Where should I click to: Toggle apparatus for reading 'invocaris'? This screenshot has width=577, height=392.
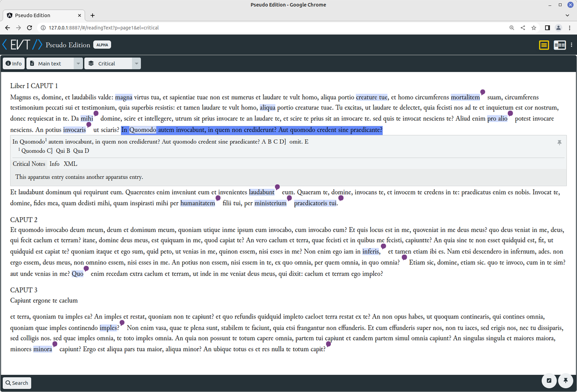(x=75, y=130)
